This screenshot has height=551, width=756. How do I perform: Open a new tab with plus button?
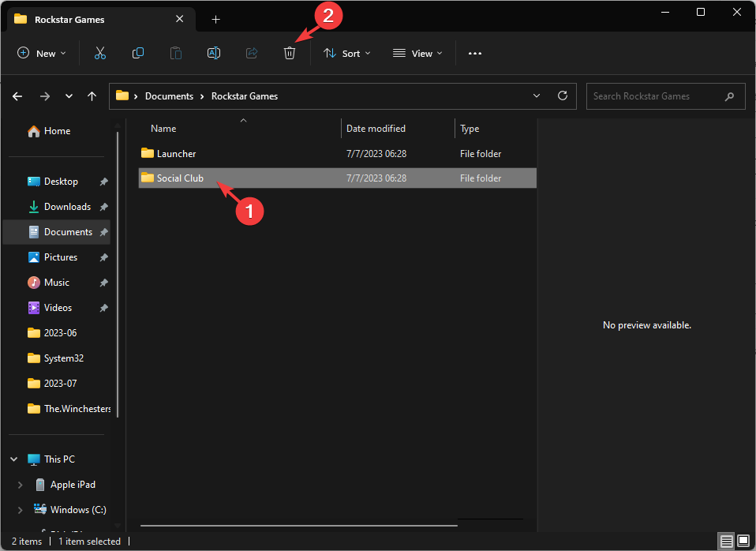[216, 19]
